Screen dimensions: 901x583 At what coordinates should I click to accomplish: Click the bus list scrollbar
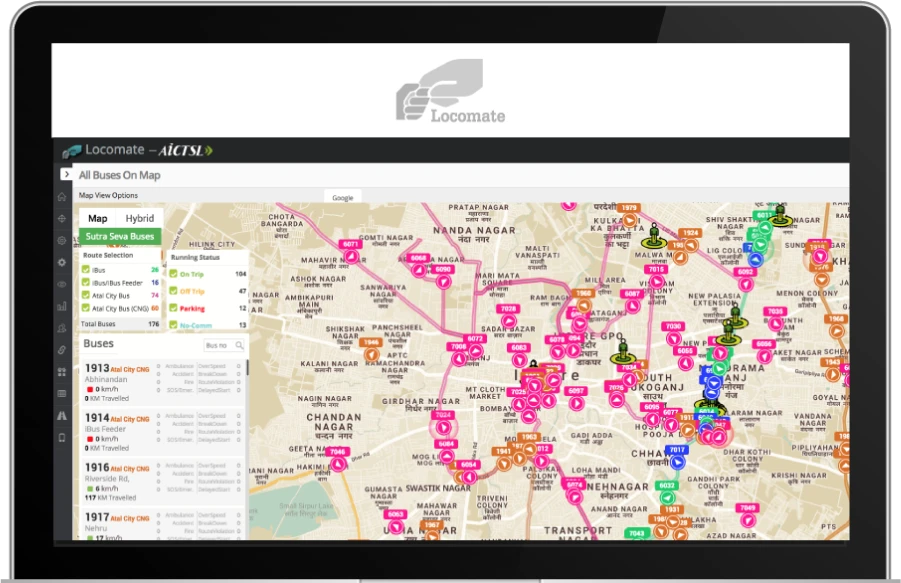click(x=247, y=368)
